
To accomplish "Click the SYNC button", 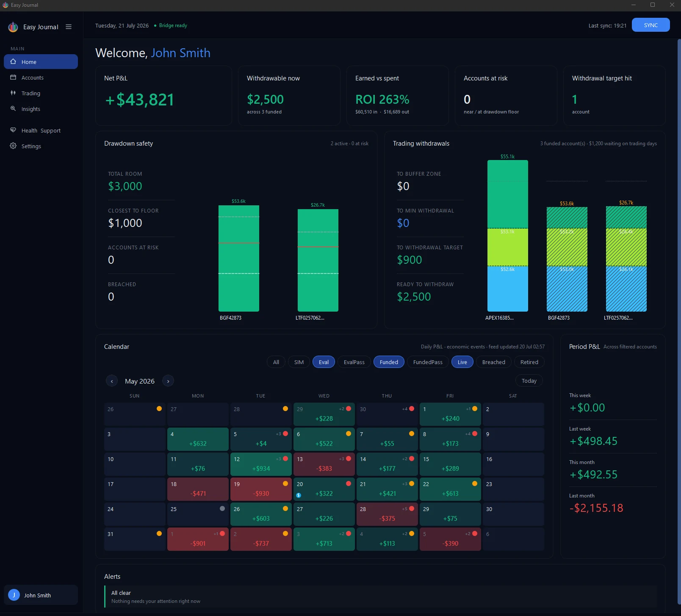I will (x=651, y=25).
